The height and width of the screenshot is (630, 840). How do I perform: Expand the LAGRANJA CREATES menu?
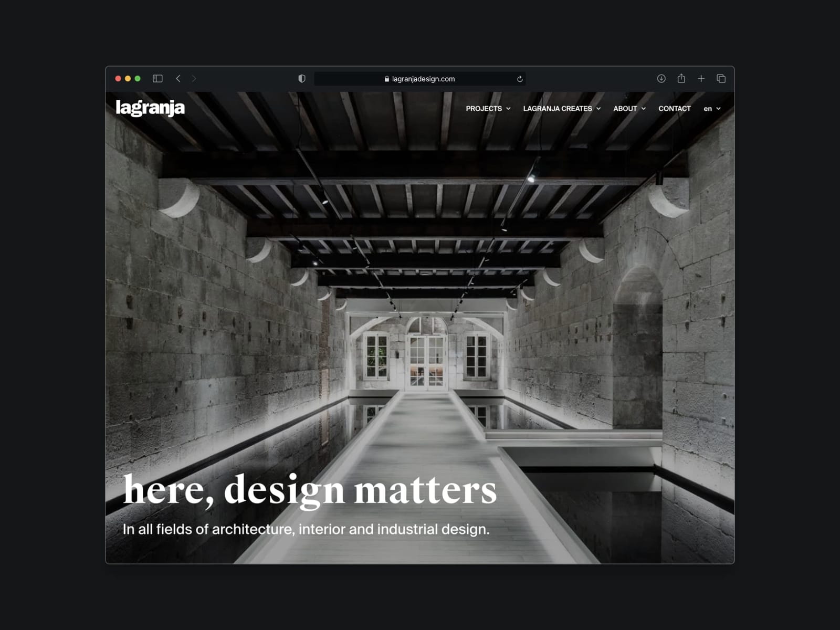pos(562,109)
